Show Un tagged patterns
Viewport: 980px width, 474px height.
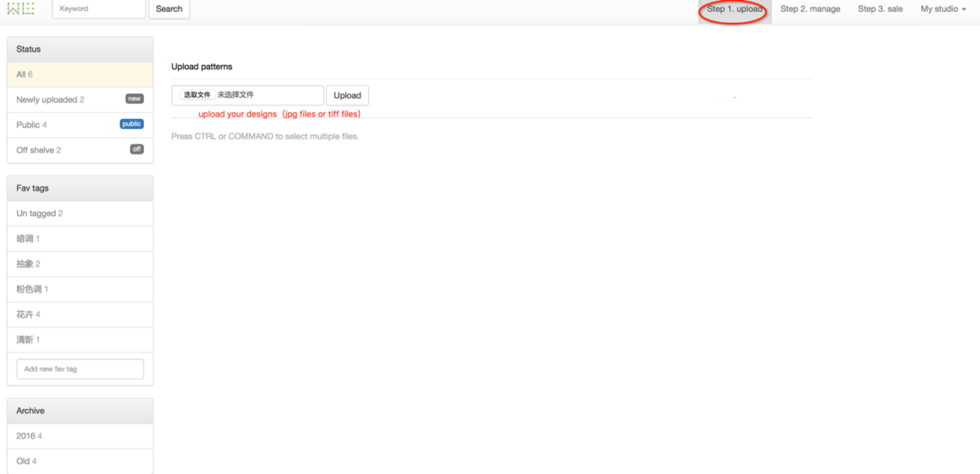click(x=39, y=213)
